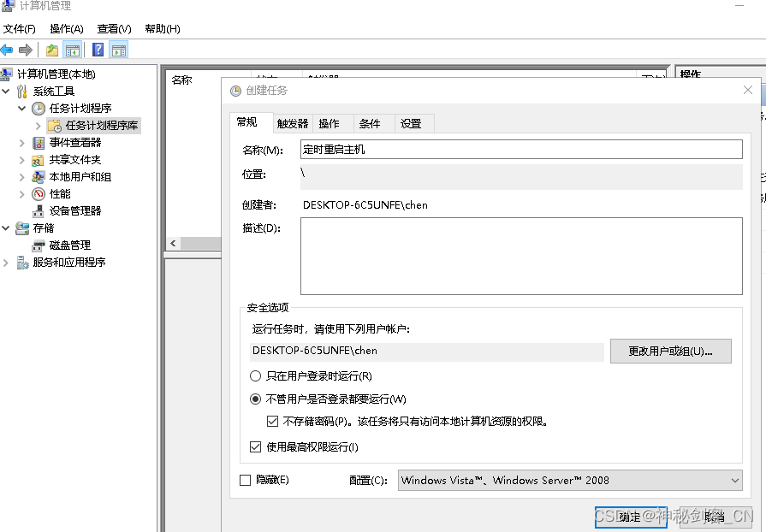The image size is (766, 532).
Task: Click the 服务和应用程序 icon
Action: (x=22, y=263)
